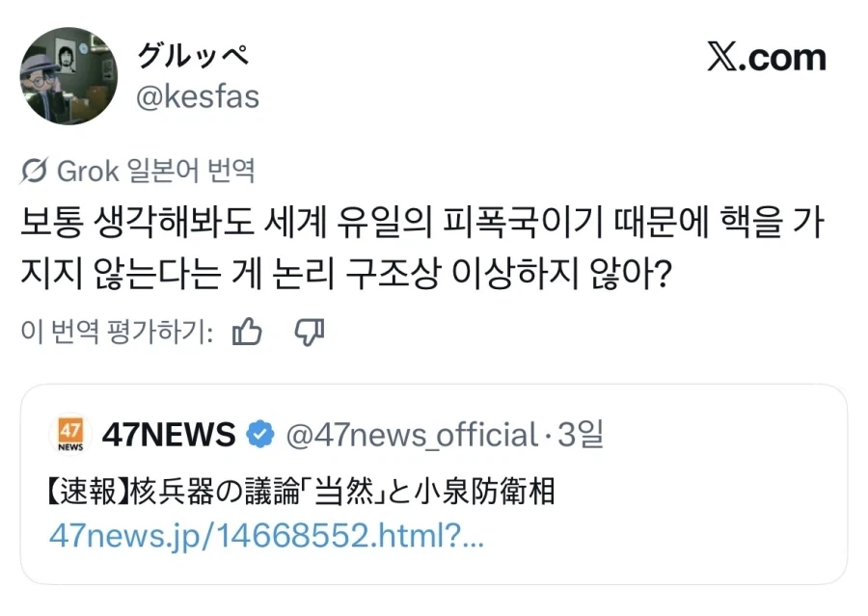Click the @47news_official handle
This screenshot has height=616, width=868.
click(x=412, y=435)
